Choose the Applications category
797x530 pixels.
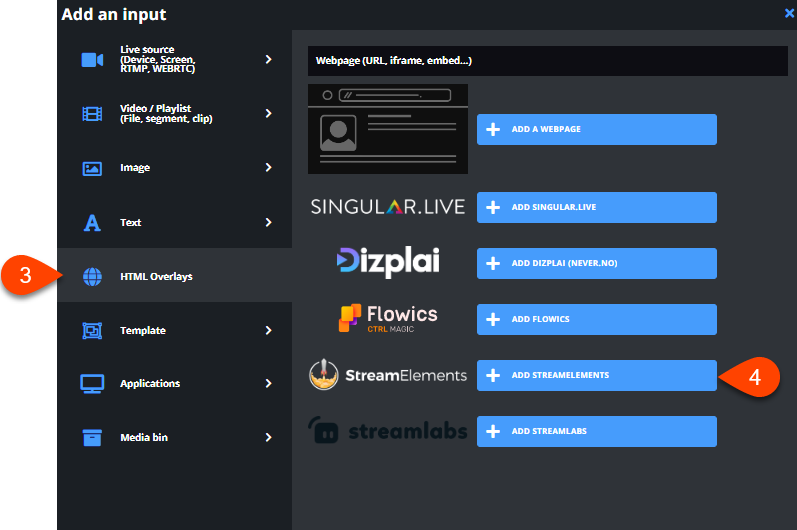(x=174, y=383)
